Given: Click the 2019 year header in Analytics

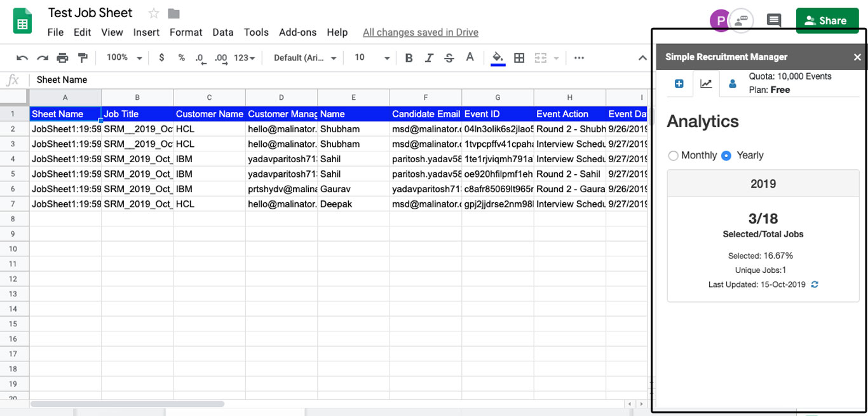Looking at the screenshot, I should coord(763,184).
